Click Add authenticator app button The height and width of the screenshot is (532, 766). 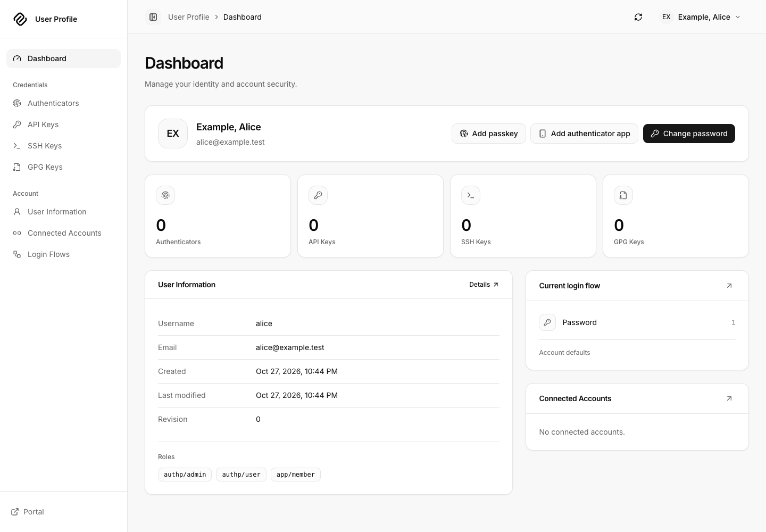coord(584,134)
